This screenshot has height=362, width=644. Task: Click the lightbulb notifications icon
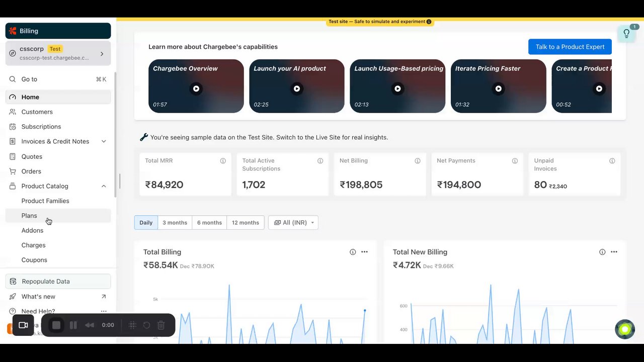(626, 34)
